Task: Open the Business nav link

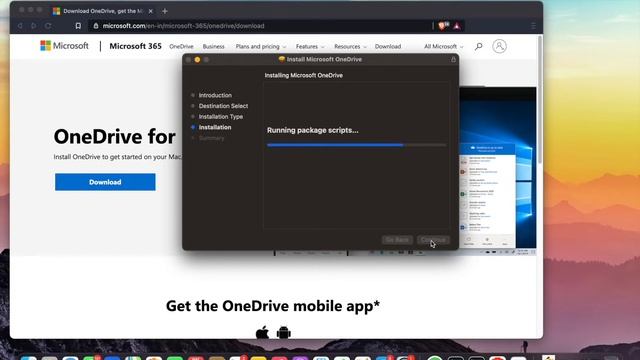Action: 213,47
